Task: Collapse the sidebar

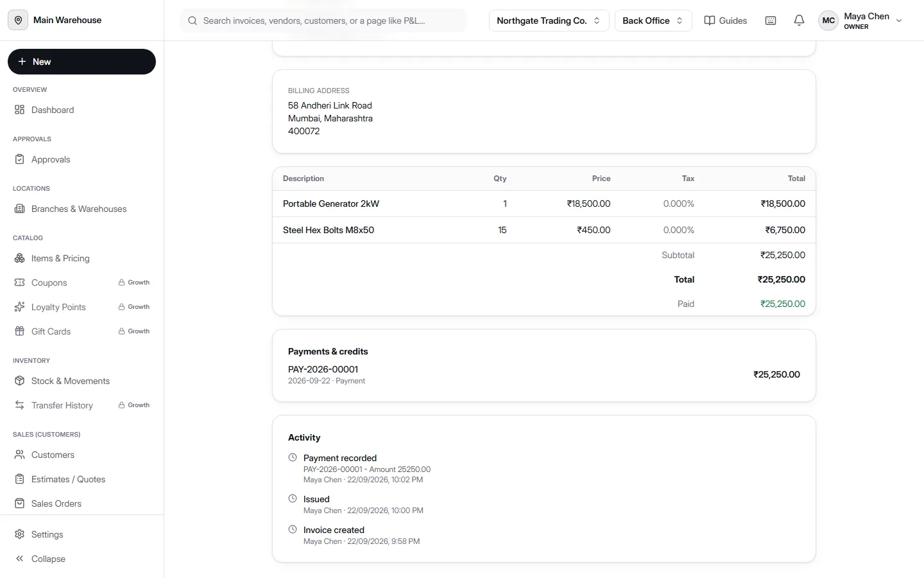Action: click(x=81, y=559)
